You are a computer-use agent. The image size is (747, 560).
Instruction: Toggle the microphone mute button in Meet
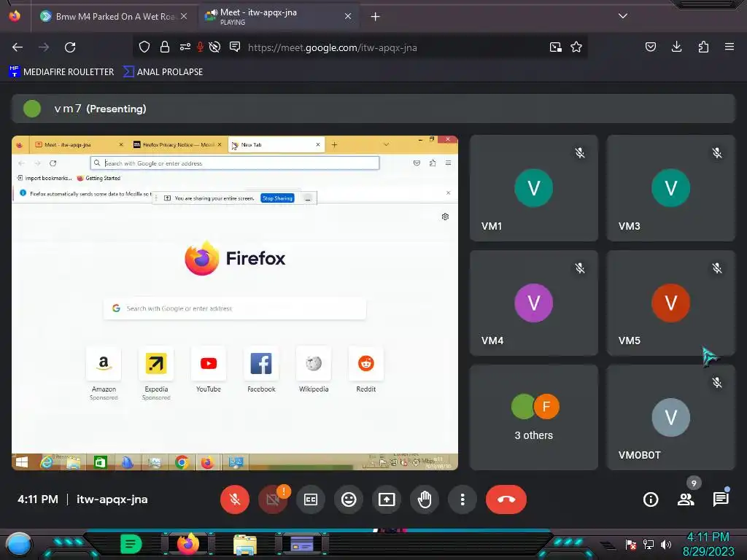coord(234,499)
